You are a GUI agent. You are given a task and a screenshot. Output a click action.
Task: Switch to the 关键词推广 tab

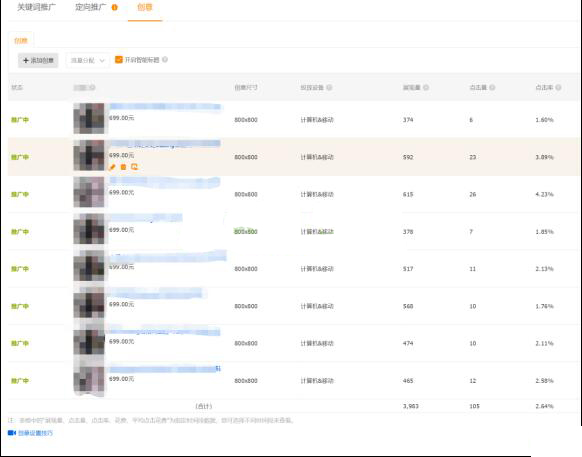tap(36, 7)
